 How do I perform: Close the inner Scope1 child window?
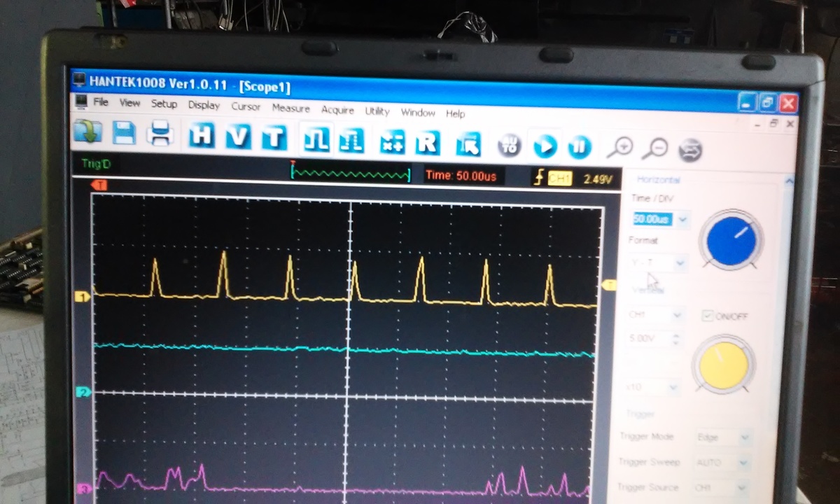coord(790,123)
